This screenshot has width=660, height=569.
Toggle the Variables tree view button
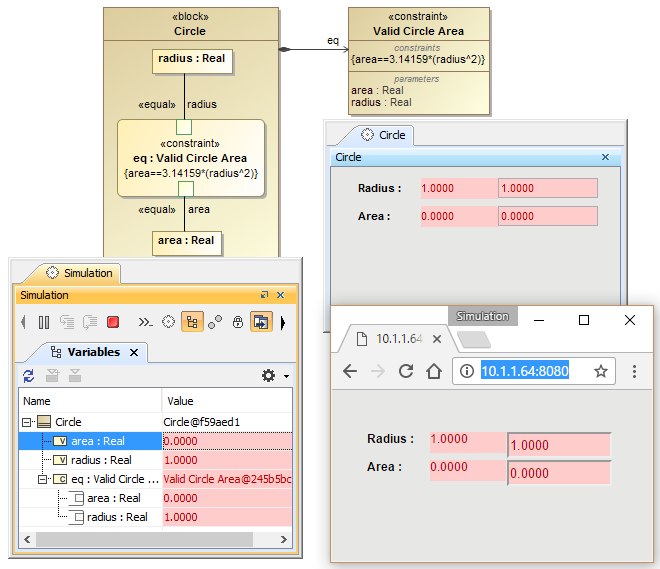[192, 322]
